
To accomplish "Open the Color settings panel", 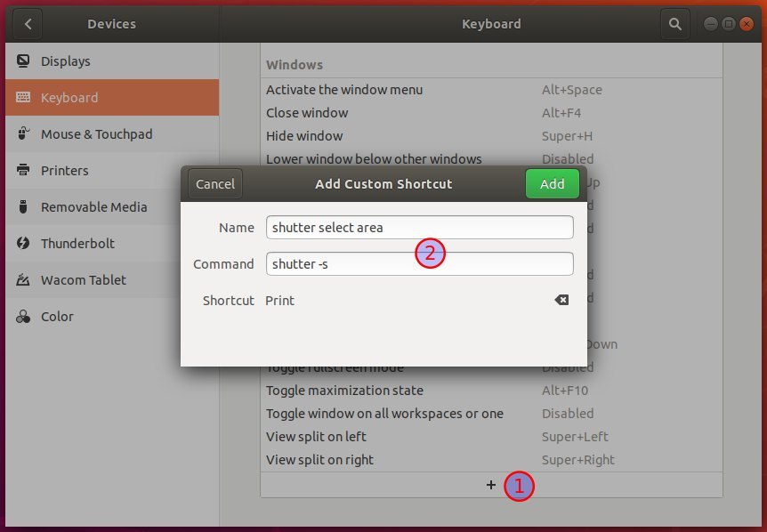I will 57,316.
